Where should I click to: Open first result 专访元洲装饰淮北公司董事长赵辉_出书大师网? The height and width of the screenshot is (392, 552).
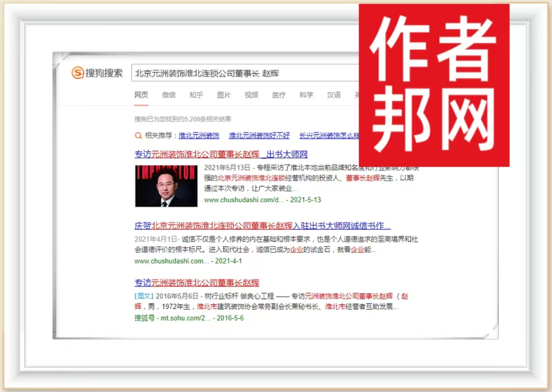(x=221, y=154)
